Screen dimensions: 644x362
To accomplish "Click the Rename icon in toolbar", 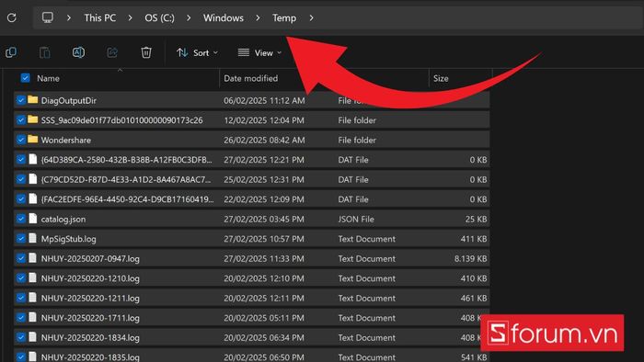I will coord(78,52).
